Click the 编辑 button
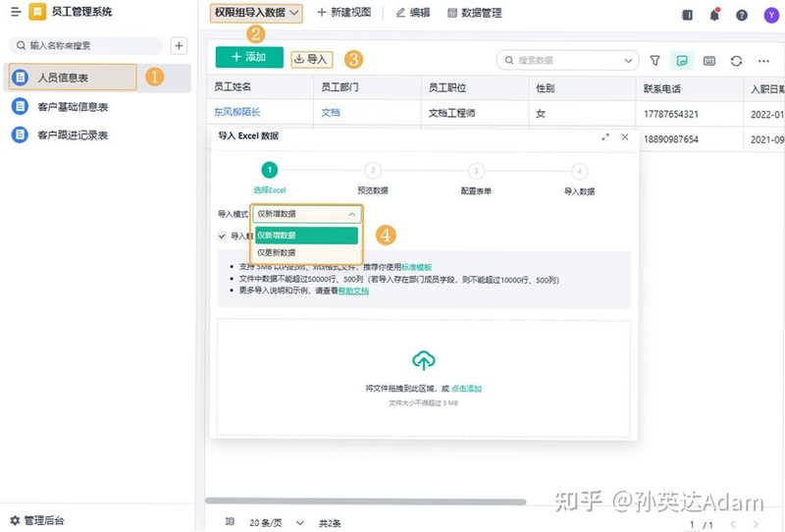Image resolution: width=785 pixels, height=532 pixels. 413,13
